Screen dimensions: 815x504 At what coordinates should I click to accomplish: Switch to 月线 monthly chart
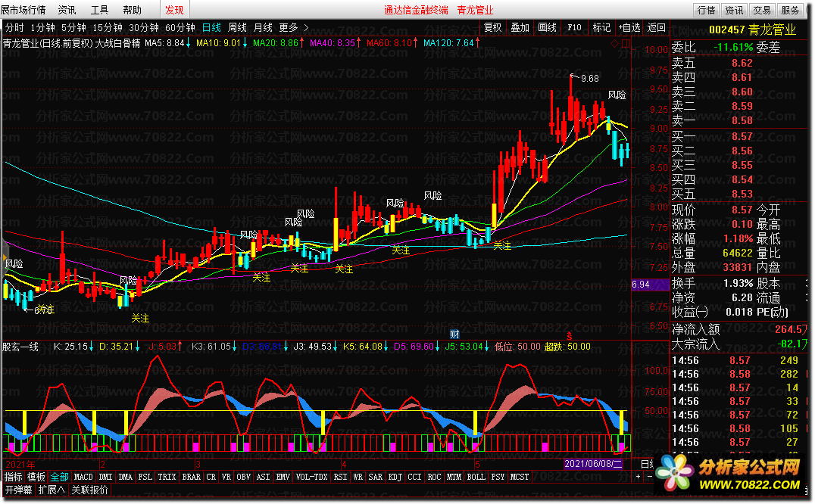263,27
